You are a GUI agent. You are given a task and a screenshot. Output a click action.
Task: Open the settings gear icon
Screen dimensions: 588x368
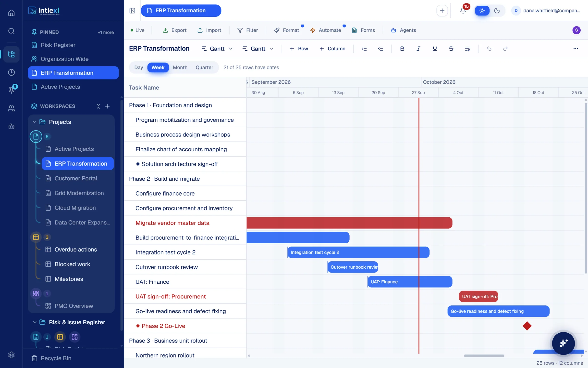[11, 355]
